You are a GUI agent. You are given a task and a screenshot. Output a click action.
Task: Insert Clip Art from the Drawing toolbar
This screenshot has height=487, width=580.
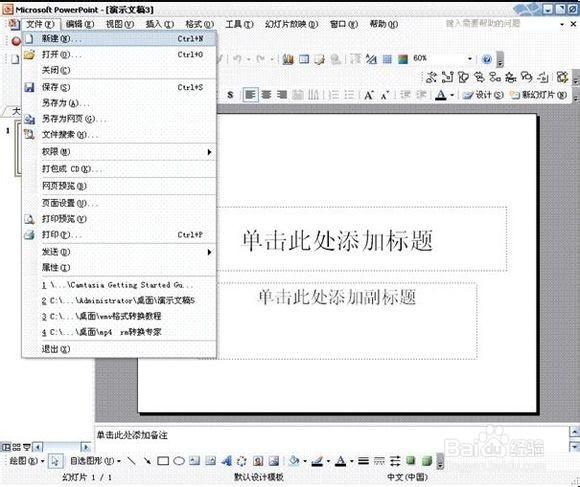[x=258, y=461]
